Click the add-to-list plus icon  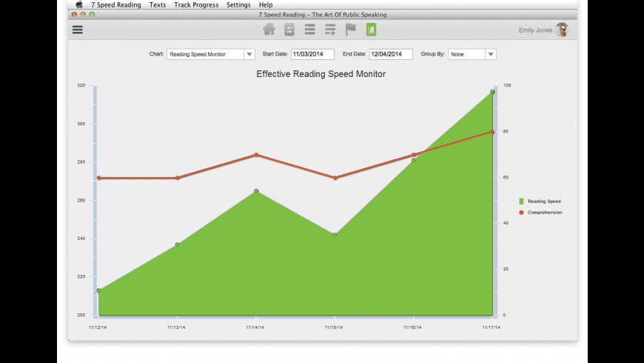pos(330,30)
